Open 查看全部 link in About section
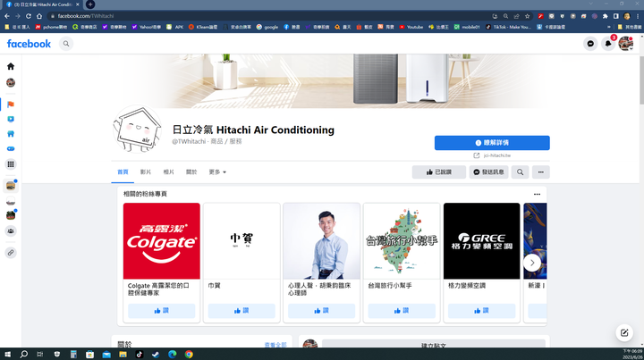Image resolution: width=644 pixels, height=360 pixels. (275, 345)
